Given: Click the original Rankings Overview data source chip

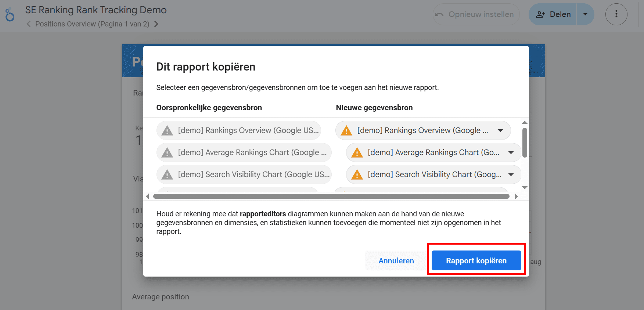Looking at the screenshot, I should [x=239, y=130].
